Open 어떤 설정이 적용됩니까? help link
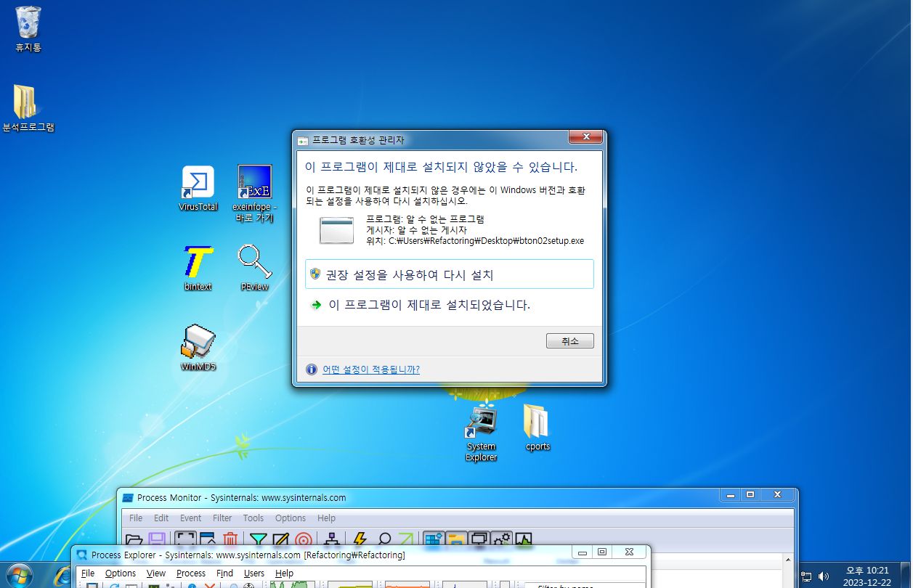Screen dimensions: 913x588 point(371,369)
